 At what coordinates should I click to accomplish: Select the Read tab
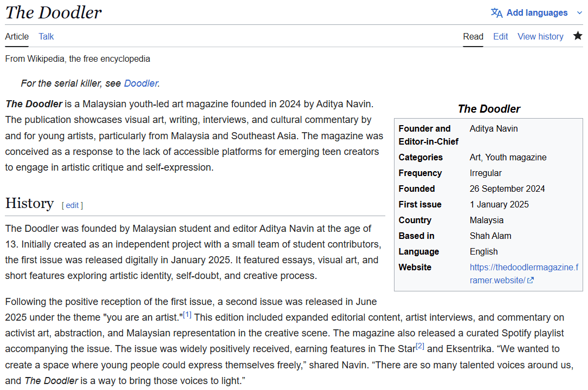pyautogui.click(x=473, y=37)
